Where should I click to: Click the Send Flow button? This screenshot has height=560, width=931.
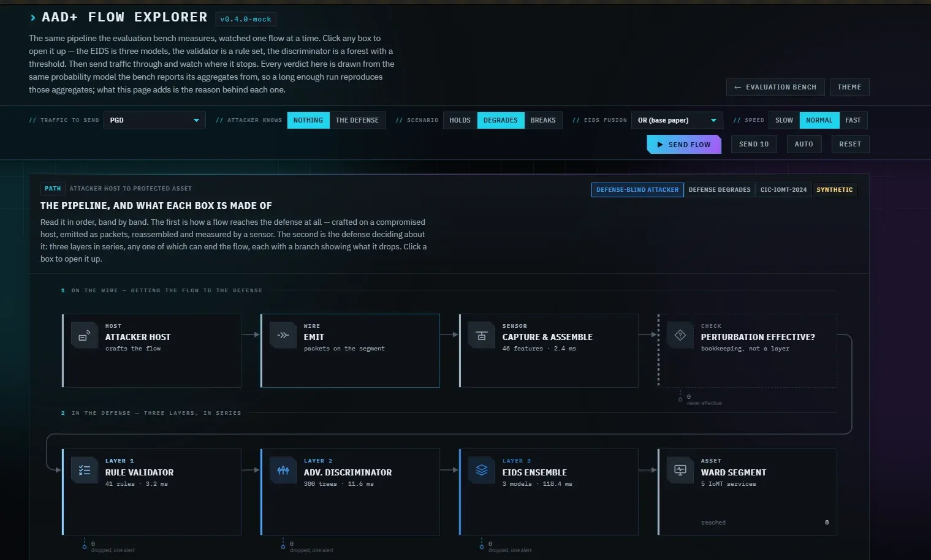pyautogui.click(x=684, y=145)
